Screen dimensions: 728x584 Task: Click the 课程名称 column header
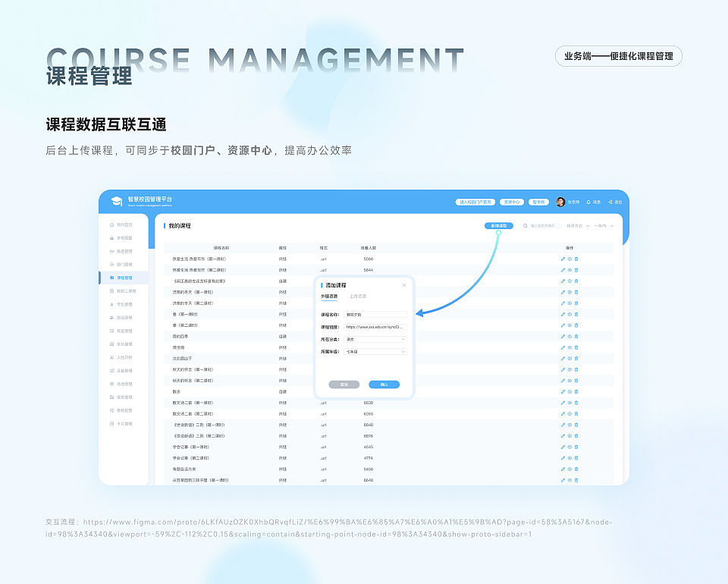(221, 248)
